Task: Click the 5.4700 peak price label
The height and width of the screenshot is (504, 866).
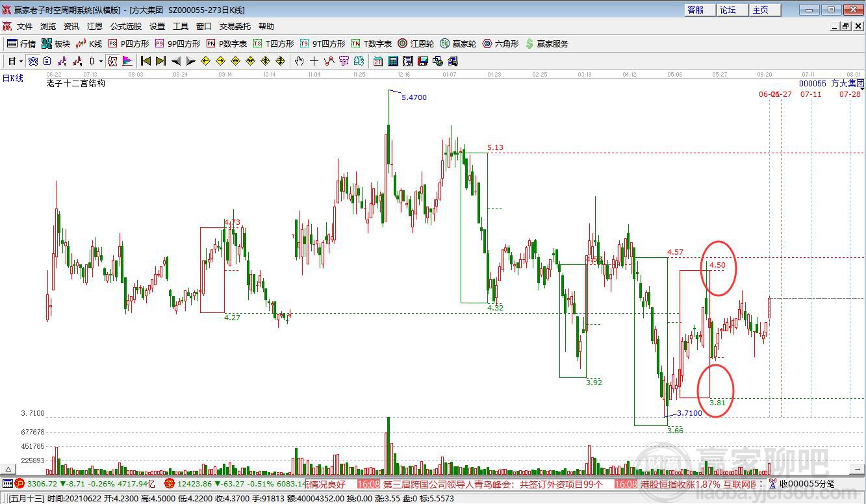Action: [414, 97]
